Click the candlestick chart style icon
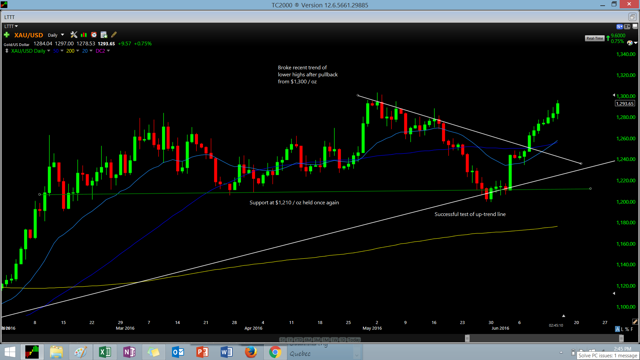640x360 pixels. [84, 35]
